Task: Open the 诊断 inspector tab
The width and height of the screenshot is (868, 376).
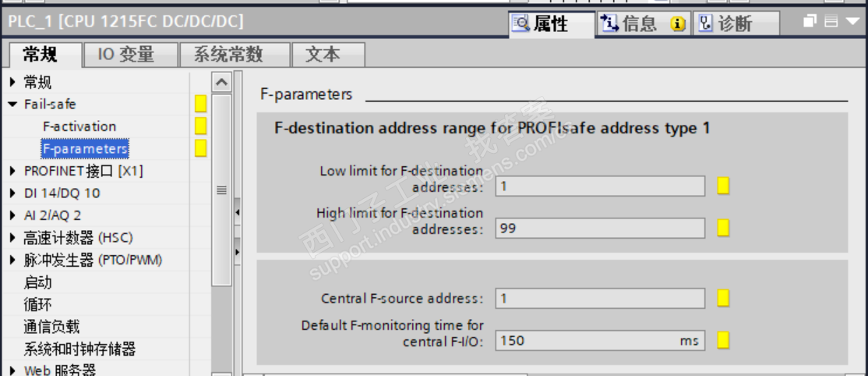Action: click(x=734, y=23)
